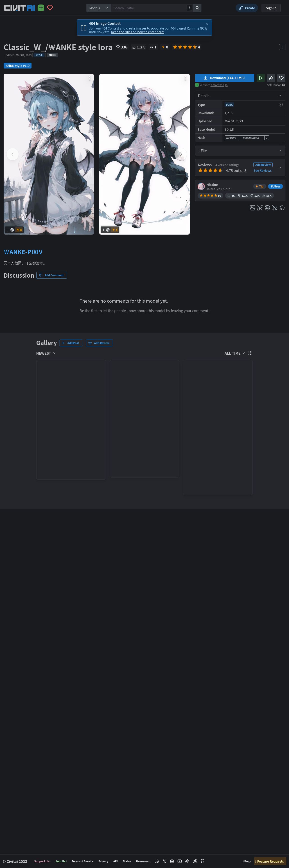Open the three-dot menu on the second image
Viewport: 289px width, 868px height.
[185, 78]
